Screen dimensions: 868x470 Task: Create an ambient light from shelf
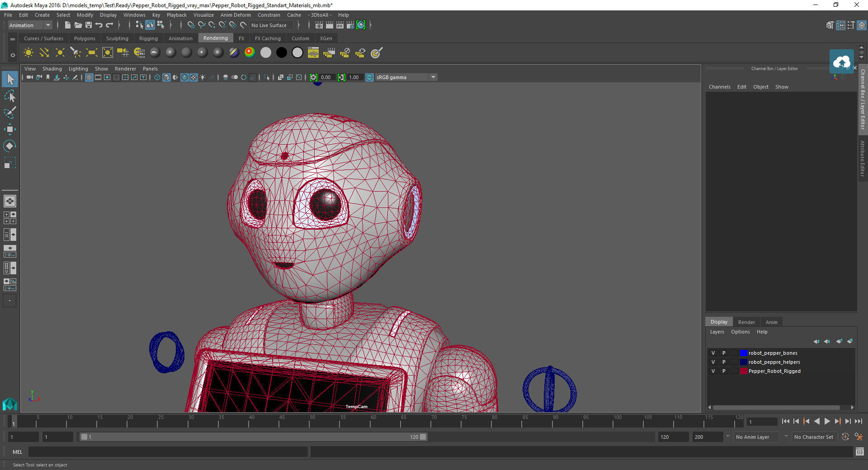(28, 53)
